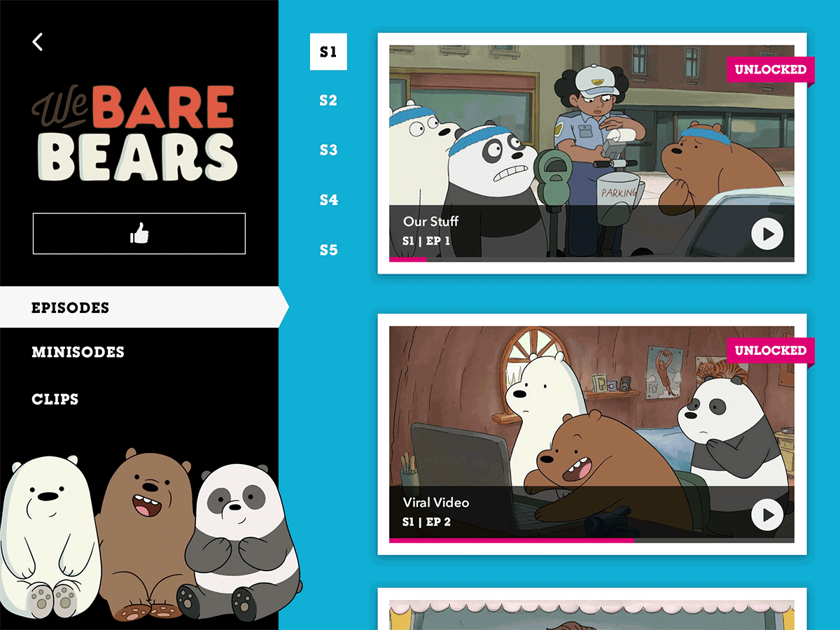
Task: Open the Clips section
Action: pos(55,400)
